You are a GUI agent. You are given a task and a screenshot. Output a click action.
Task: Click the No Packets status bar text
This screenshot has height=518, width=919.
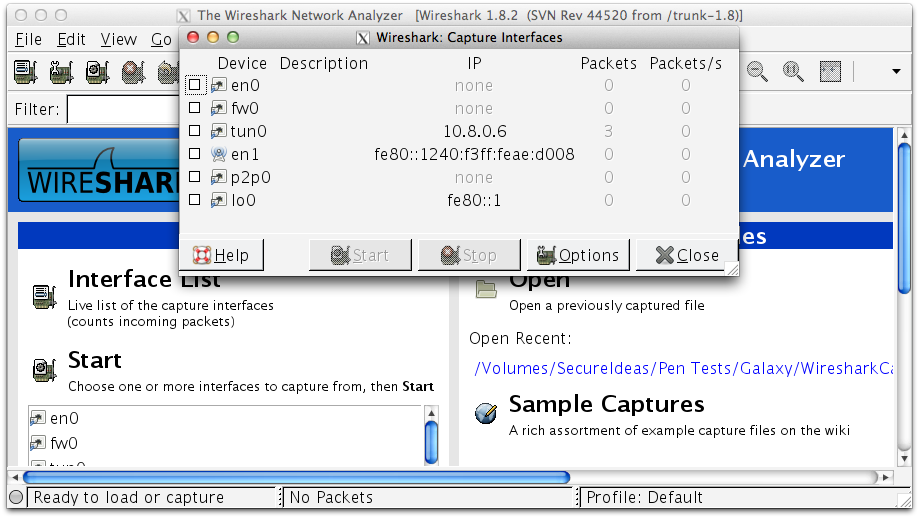click(331, 497)
